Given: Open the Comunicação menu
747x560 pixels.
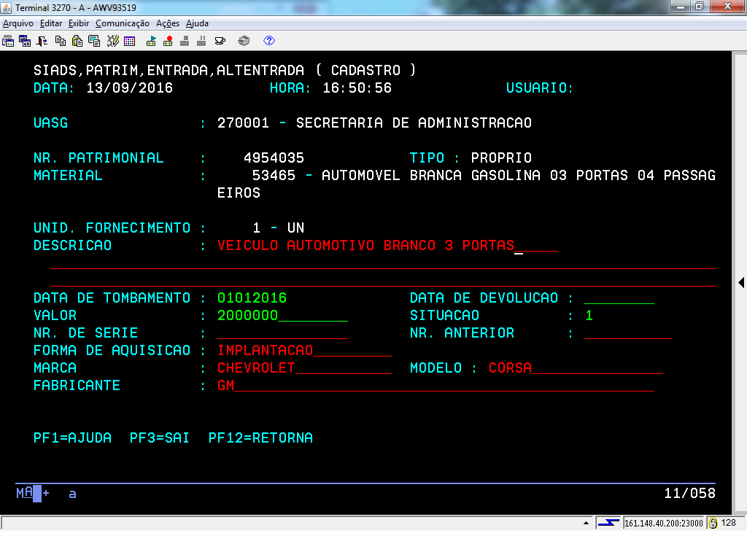Looking at the screenshot, I should (123, 23).
